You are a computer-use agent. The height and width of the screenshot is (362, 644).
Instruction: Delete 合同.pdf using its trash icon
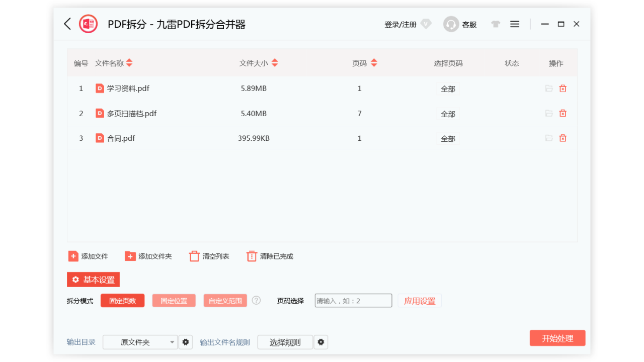[x=562, y=138]
